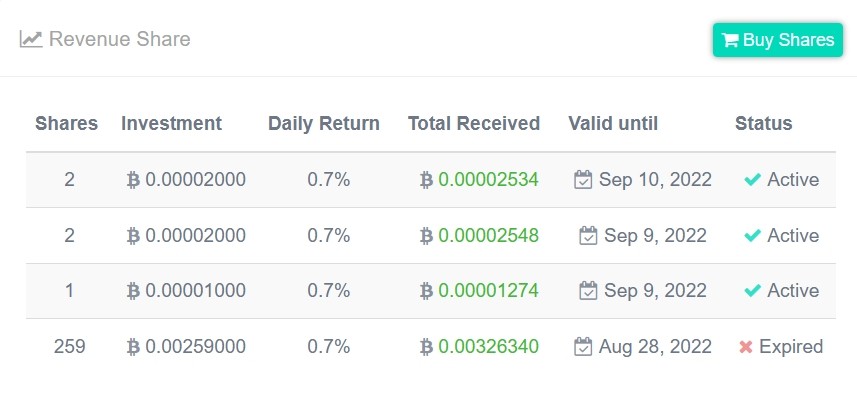Image resolution: width=857 pixels, height=396 pixels.
Task: Click the calendar icon beside Sep 10, 2022
Action: click(x=583, y=180)
